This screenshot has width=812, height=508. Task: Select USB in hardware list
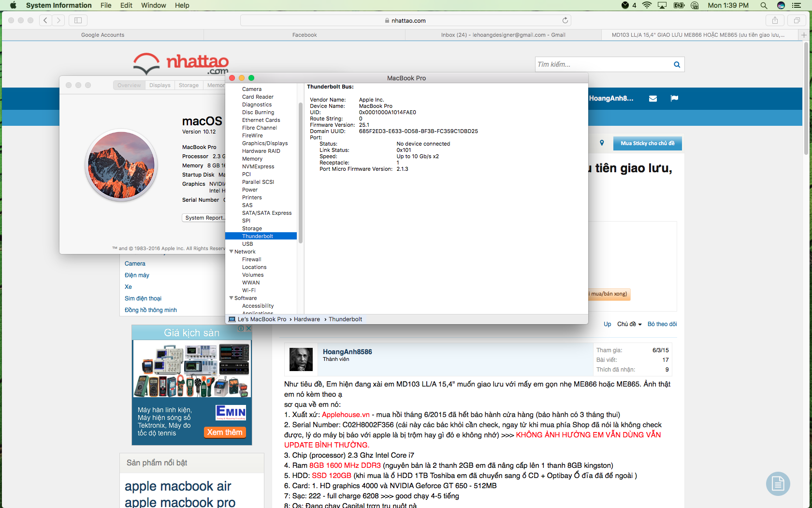pos(247,244)
